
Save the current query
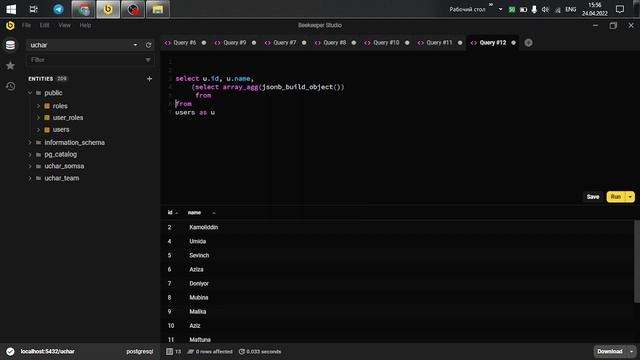593,197
